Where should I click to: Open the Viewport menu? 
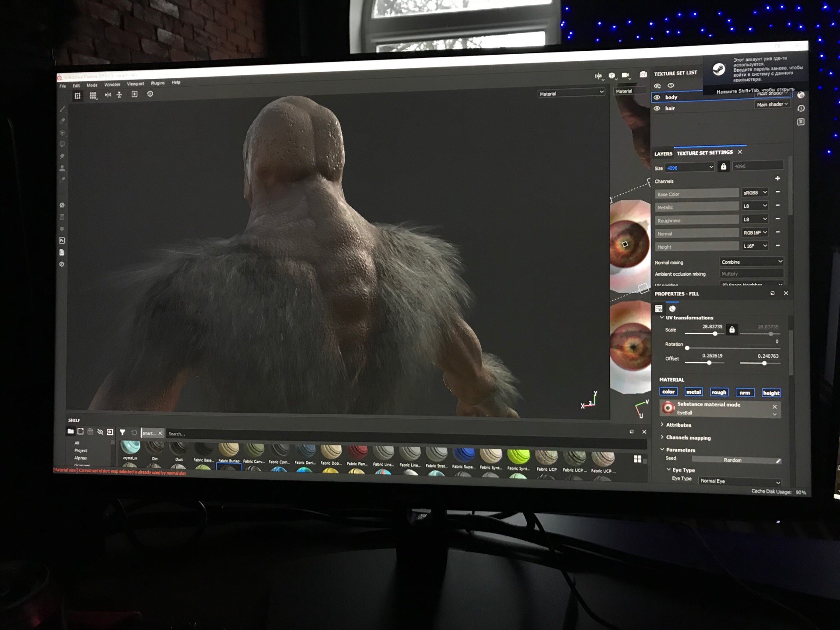click(135, 84)
